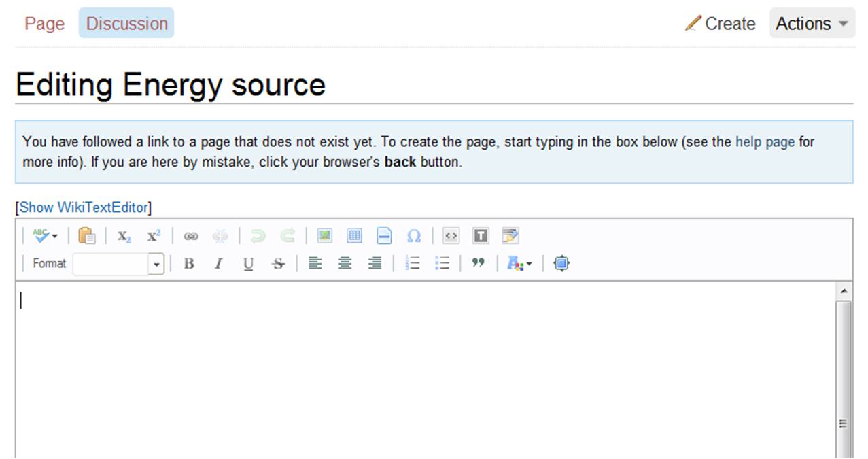The image size is (868, 459).
Task: Expand the Actions menu
Action: (812, 23)
